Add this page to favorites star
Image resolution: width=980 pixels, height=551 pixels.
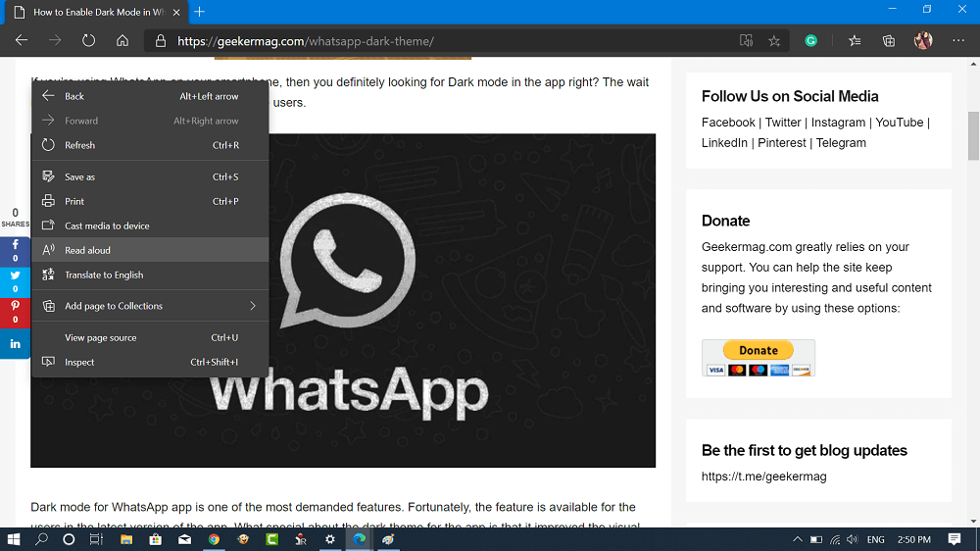774,41
